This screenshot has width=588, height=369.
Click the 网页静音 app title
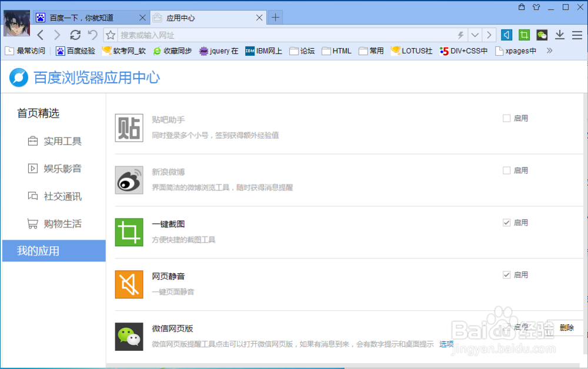coord(168,276)
